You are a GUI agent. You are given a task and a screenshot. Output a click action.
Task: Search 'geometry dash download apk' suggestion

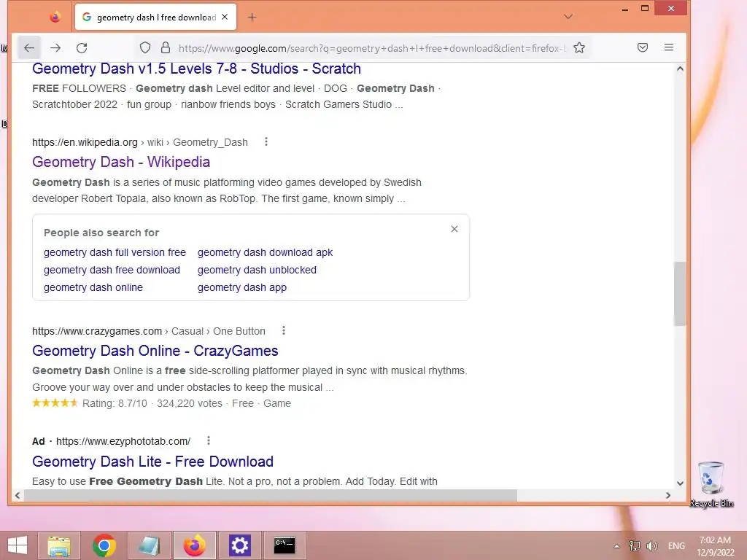pos(265,252)
